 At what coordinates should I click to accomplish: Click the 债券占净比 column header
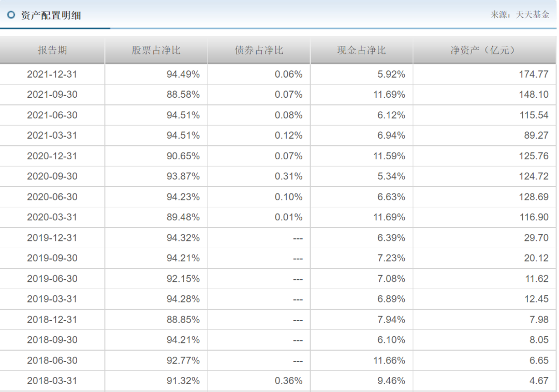pos(259,50)
